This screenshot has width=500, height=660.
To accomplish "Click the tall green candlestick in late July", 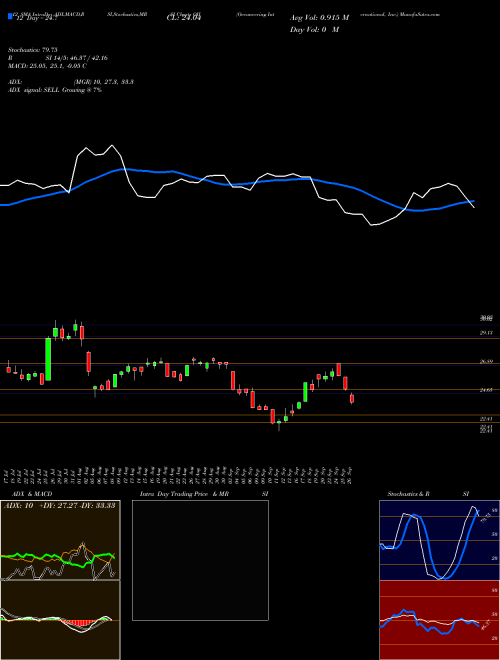I will point(48,359).
